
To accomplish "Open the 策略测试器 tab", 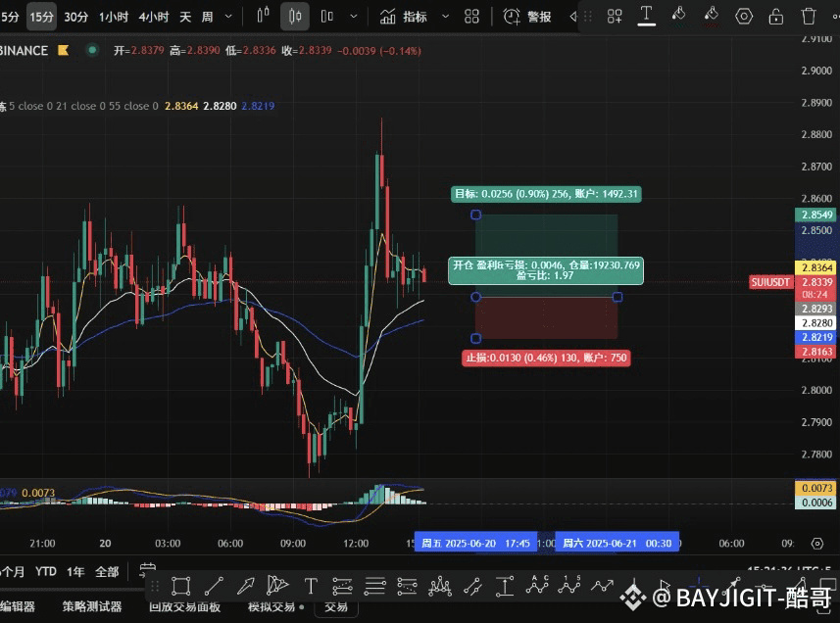I will 91,606.
